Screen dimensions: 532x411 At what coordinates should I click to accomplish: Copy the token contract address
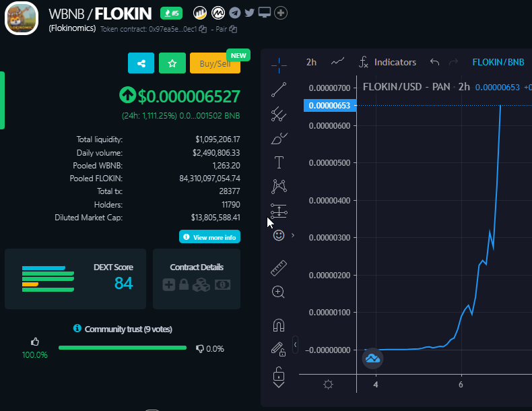point(203,29)
